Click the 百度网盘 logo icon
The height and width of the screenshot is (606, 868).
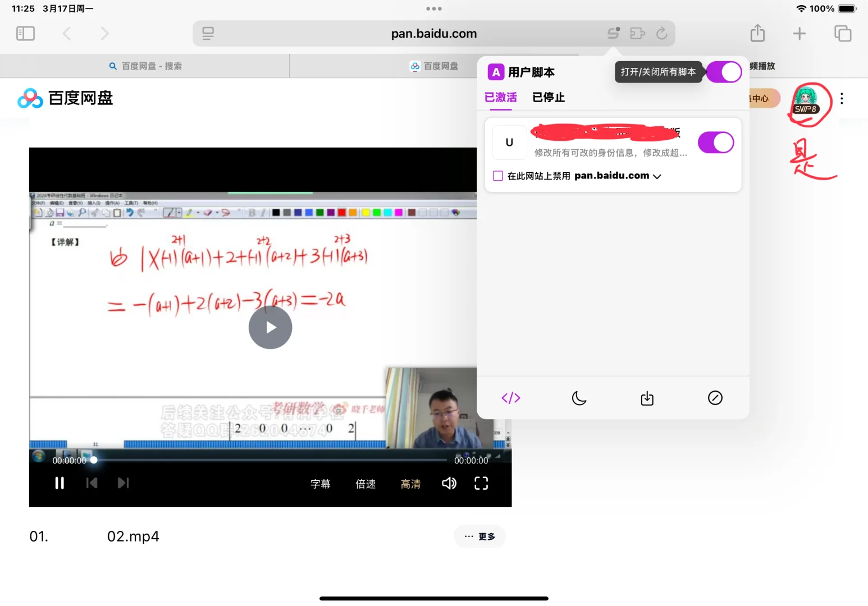[x=30, y=98]
